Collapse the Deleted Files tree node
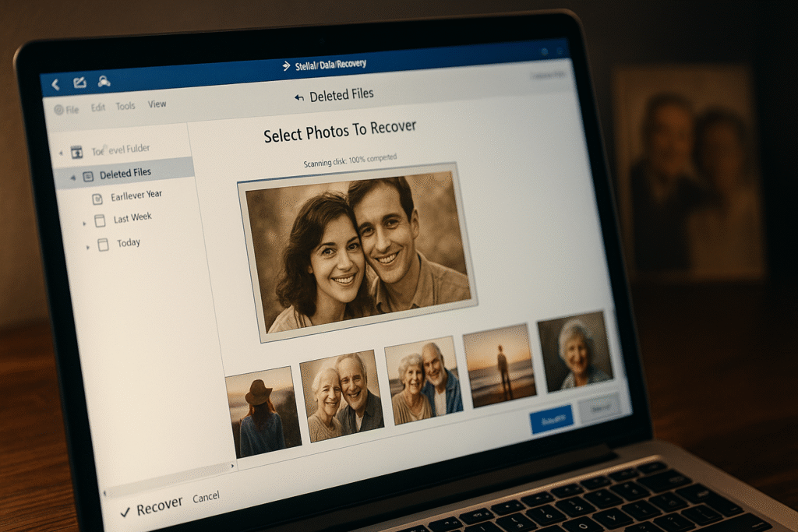This screenshot has width=798, height=532. tap(73, 178)
